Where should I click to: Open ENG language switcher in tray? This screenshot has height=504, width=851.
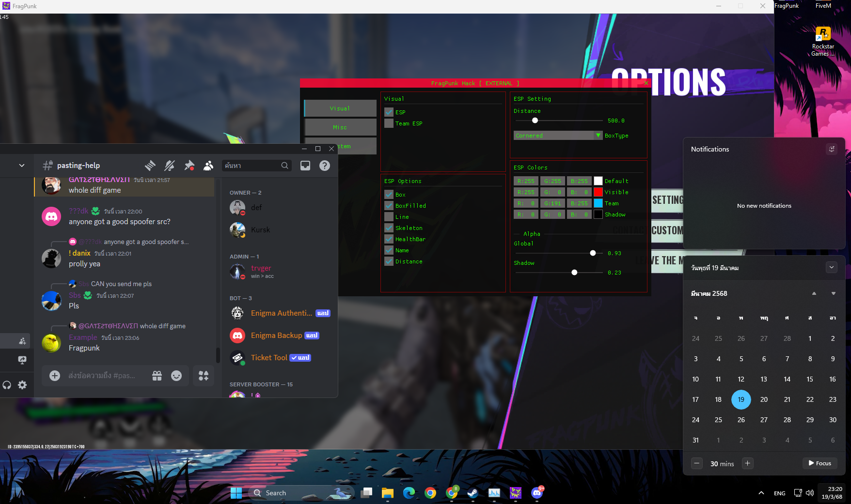pyautogui.click(x=780, y=493)
